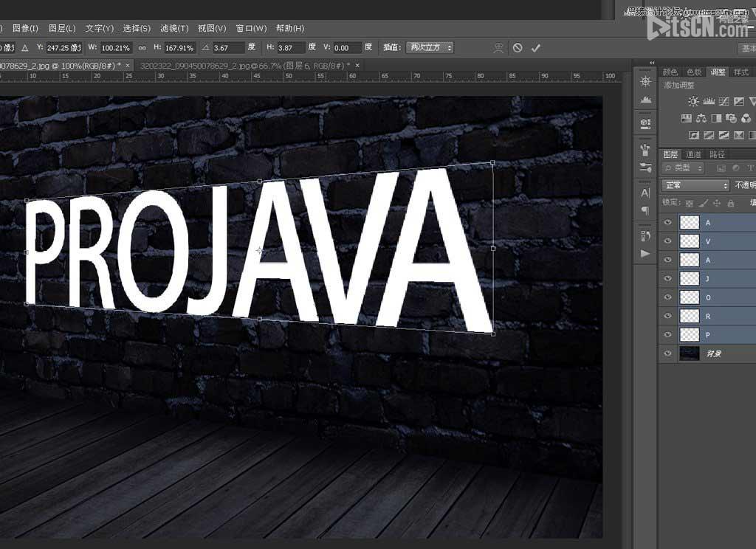Add a Brightness/Contrast adjustment (sun icon)

coord(693,102)
